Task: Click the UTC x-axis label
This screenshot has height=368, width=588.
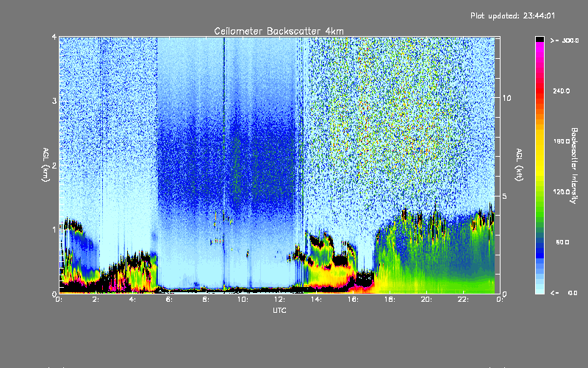Action: click(279, 310)
